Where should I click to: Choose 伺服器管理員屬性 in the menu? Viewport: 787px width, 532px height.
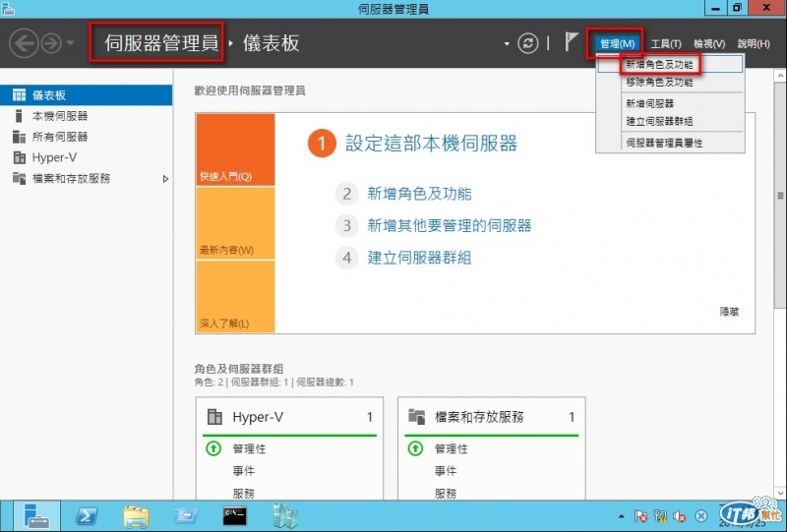pyautogui.click(x=670, y=143)
